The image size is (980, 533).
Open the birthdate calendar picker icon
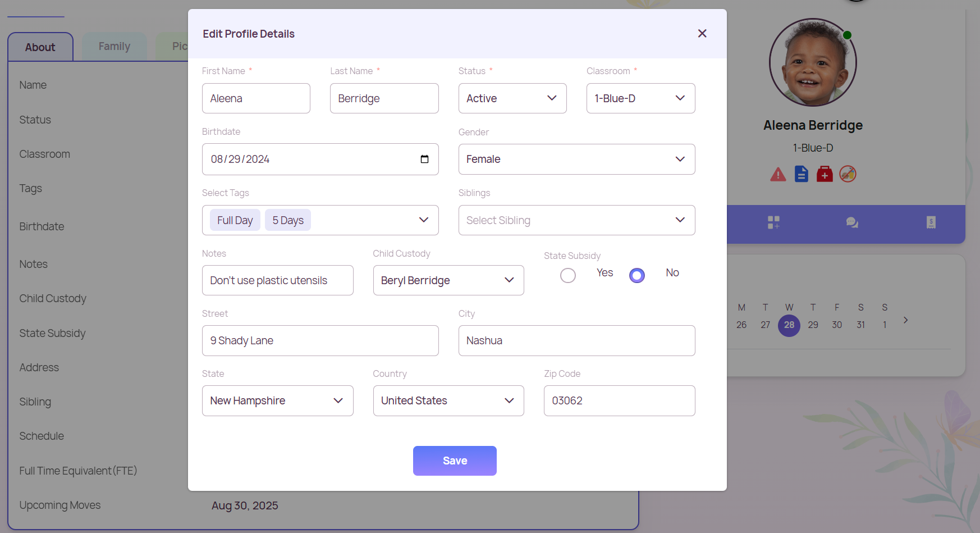pos(424,160)
